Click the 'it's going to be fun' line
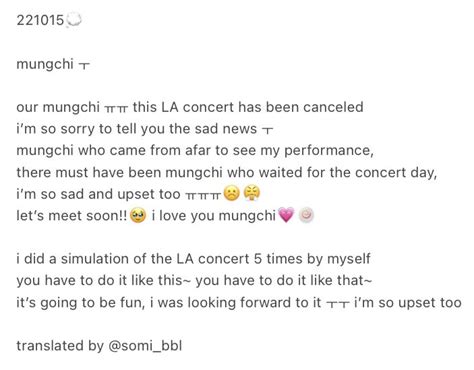Screen dimensions: 474x370 point(239,303)
